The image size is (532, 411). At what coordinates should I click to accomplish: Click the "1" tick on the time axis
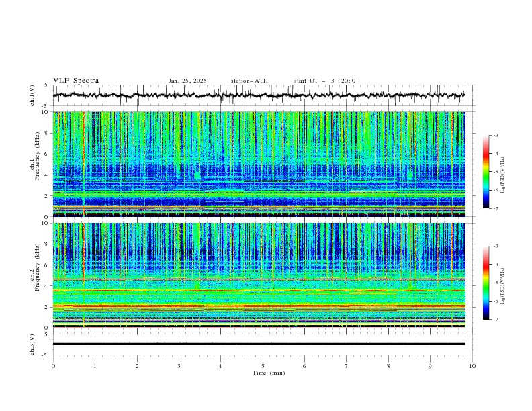tap(95, 366)
